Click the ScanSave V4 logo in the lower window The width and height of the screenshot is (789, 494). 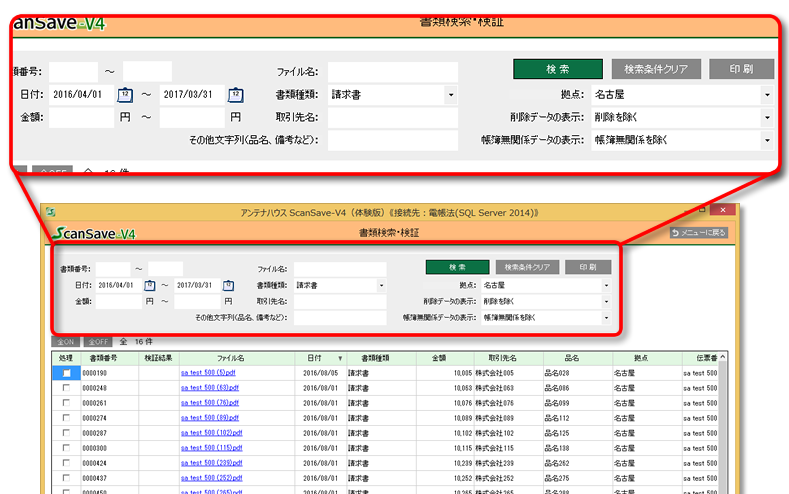(93, 233)
